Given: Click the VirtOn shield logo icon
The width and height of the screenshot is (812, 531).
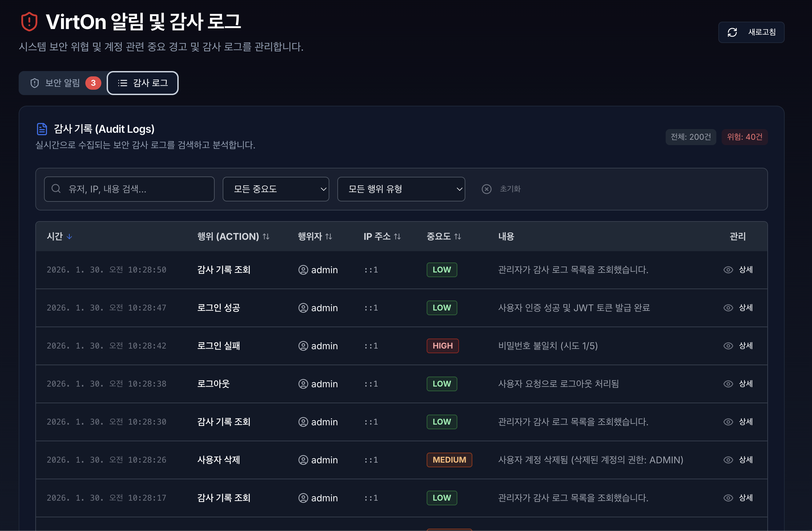Looking at the screenshot, I should tap(29, 22).
